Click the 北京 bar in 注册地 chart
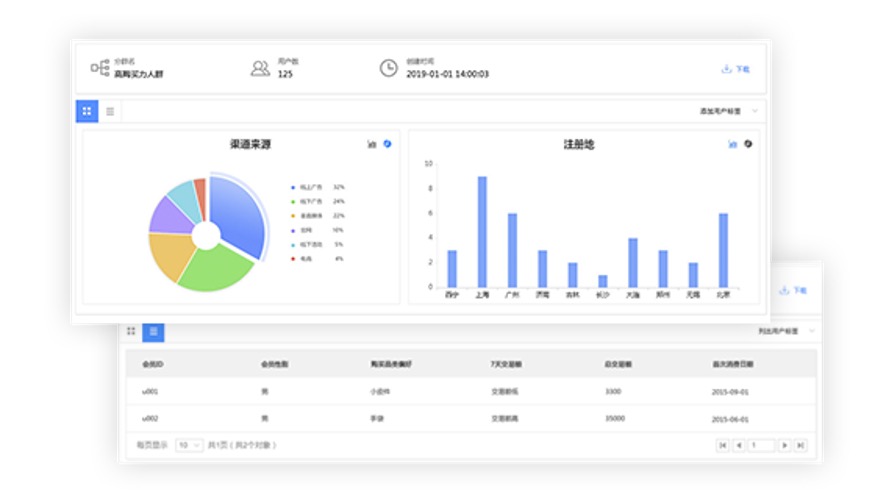 point(723,250)
